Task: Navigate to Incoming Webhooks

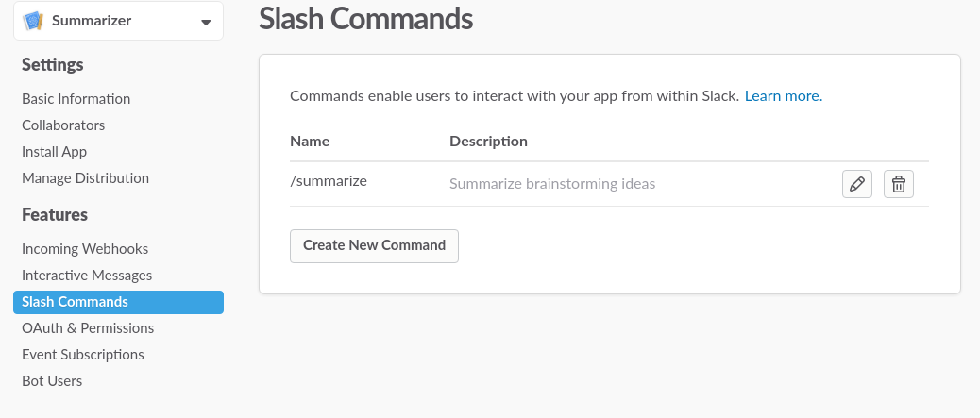Action: [85, 249]
